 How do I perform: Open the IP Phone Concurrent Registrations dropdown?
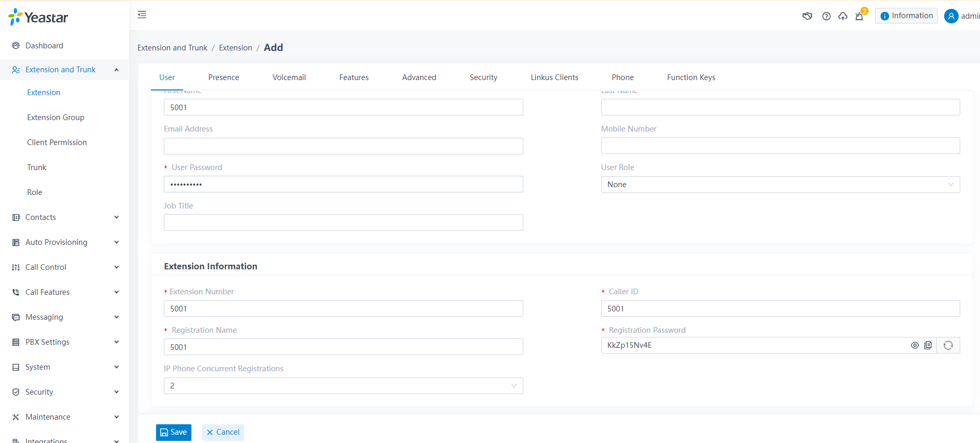click(343, 386)
